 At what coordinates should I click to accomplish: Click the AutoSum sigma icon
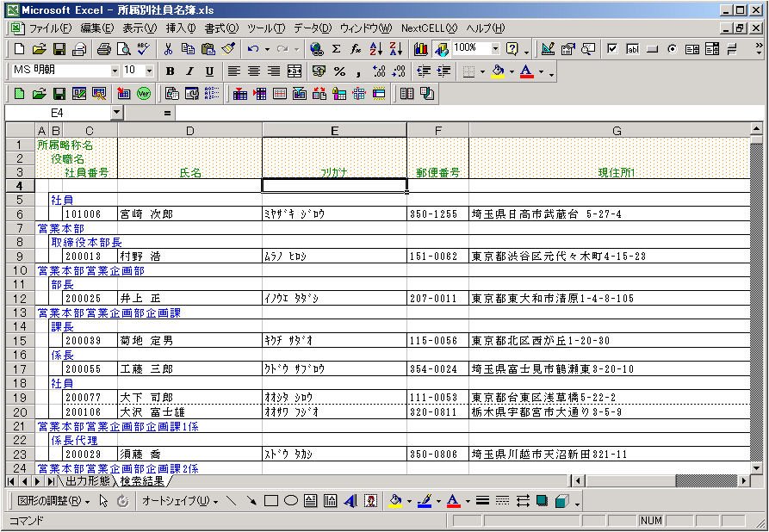tap(337, 48)
